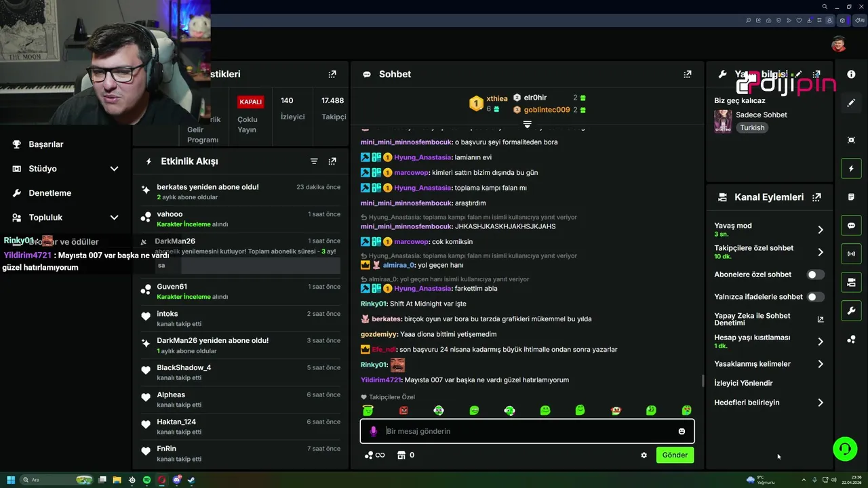This screenshot has width=868, height=488.
Task: Open the Etkinlik Akışı filter icon
Action: click(314, 161)
